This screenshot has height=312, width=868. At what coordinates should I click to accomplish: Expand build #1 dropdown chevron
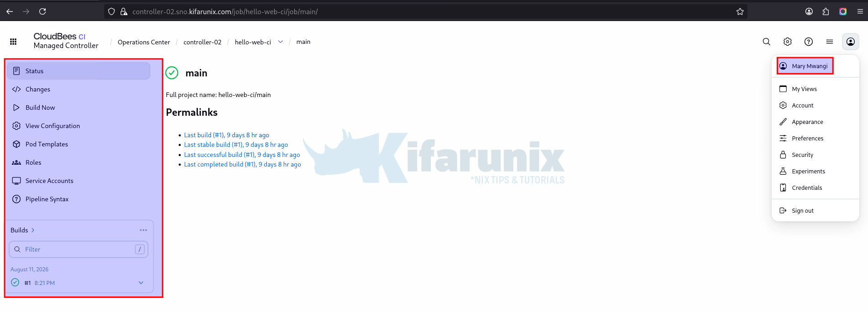point(141,283)
